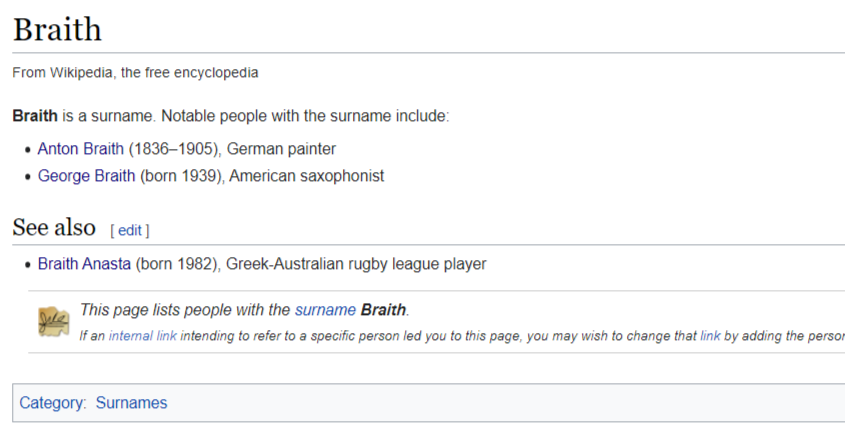Click the 'From Wikipedia, the free encyclopedia' tagline
This screenshot has width=845, height=430.
pyautogui.click(x=135, y=72)
